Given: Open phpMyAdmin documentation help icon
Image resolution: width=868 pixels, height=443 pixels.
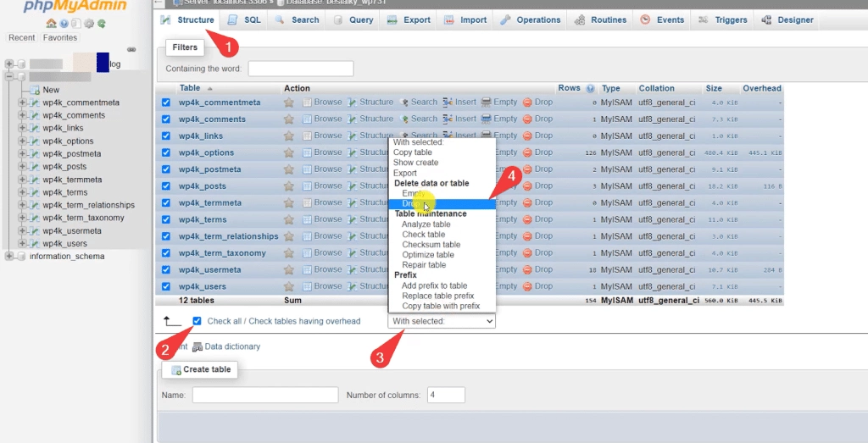Looking at the screenshot, I should 64,23.
